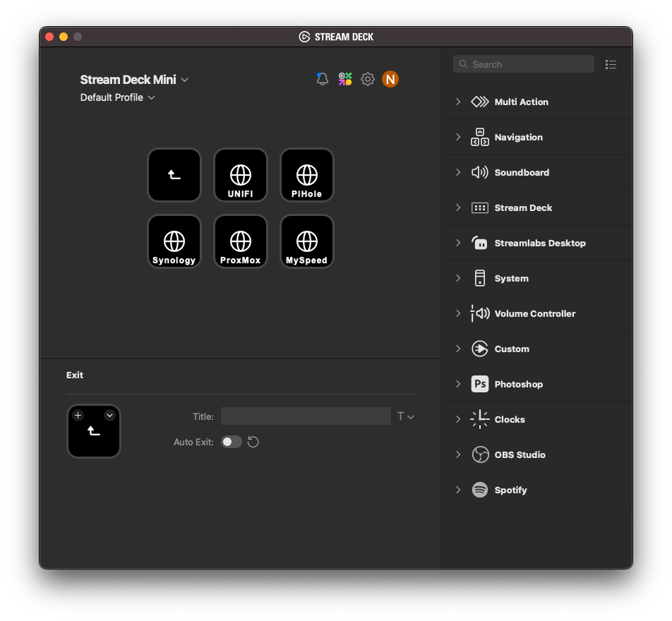Click the Streamlabs Desktop icon
Image resolution: width=672 pixels, height=621 pixels.
click(479, 243)
